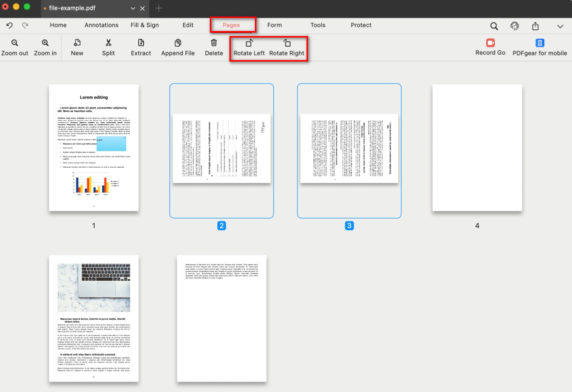Add a New page

coord(77,44)
